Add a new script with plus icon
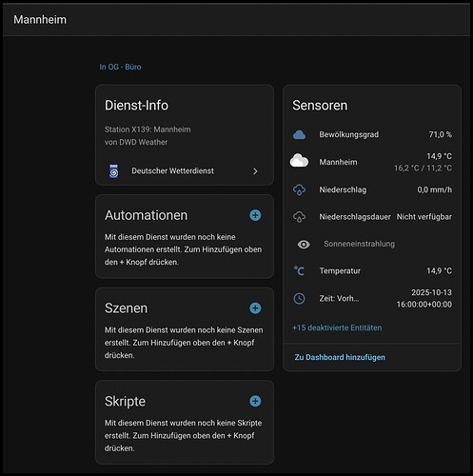This screenshot has width=473, height=476. click(255, 401)
